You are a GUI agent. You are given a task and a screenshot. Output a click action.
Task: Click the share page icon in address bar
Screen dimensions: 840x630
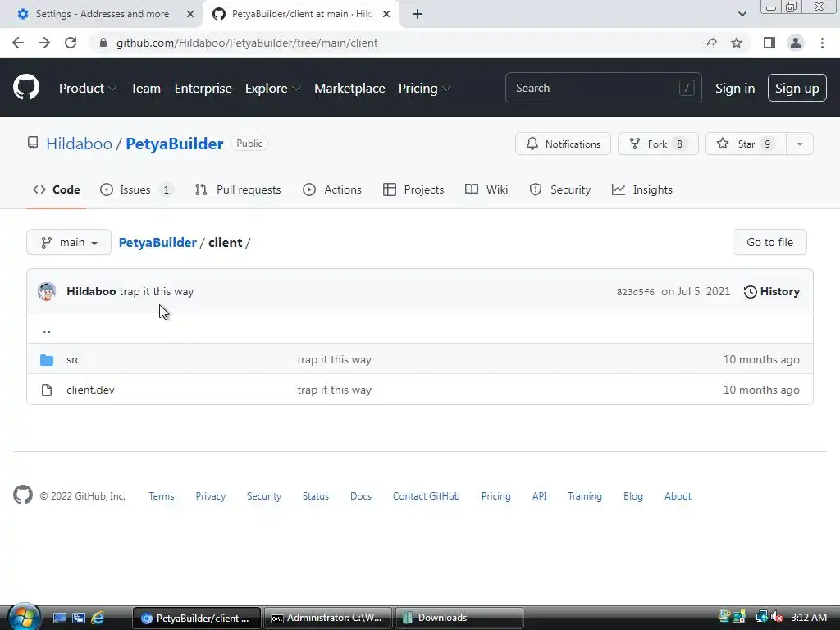click(710, 43)
